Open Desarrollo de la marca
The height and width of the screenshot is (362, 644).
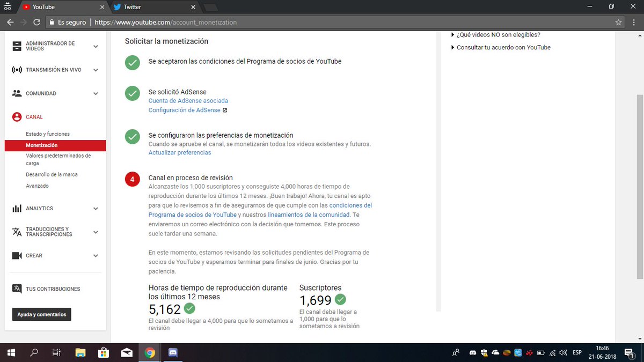coord(52,175)
